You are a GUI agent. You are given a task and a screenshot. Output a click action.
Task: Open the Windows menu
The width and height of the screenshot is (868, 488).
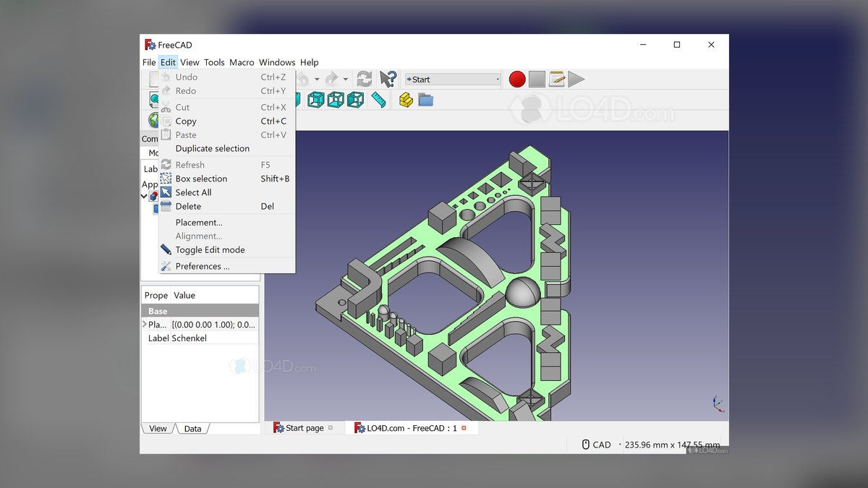pos(277,62)
